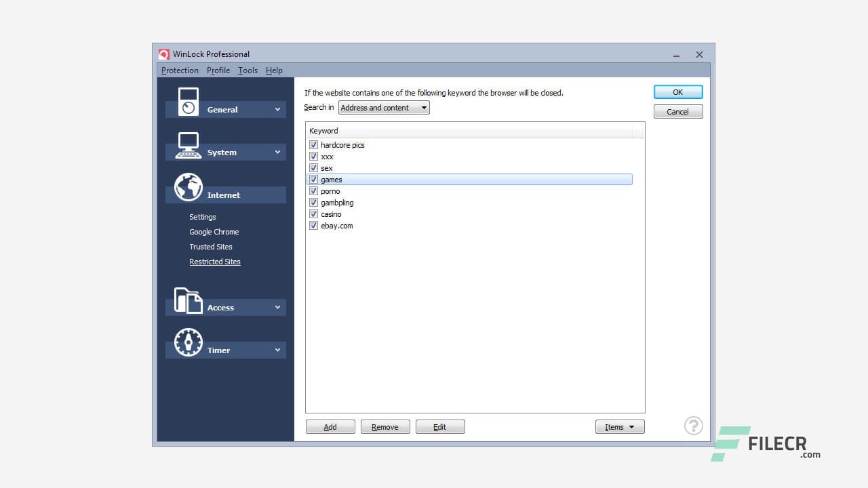The width and height of the screenshot is (868, 488).
Task: Click the Timer compass icon
Action: click(x=189, y=342)
